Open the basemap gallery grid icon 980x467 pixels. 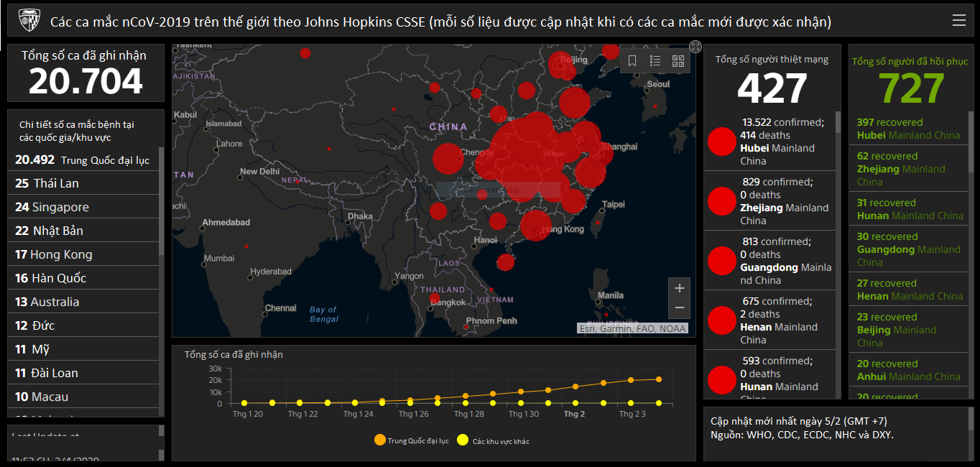coord(678,61)
